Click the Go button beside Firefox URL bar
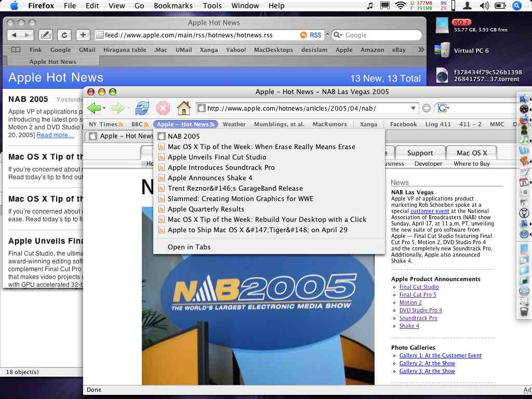Image resolution: width=532 pixels, height=399 pixels. point(427,108)
